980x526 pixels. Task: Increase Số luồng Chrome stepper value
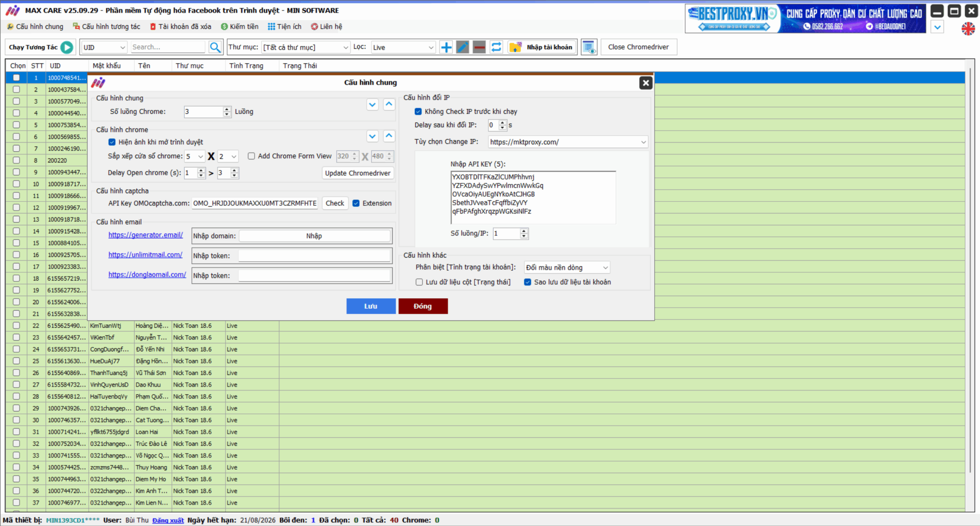pos(227,109)
